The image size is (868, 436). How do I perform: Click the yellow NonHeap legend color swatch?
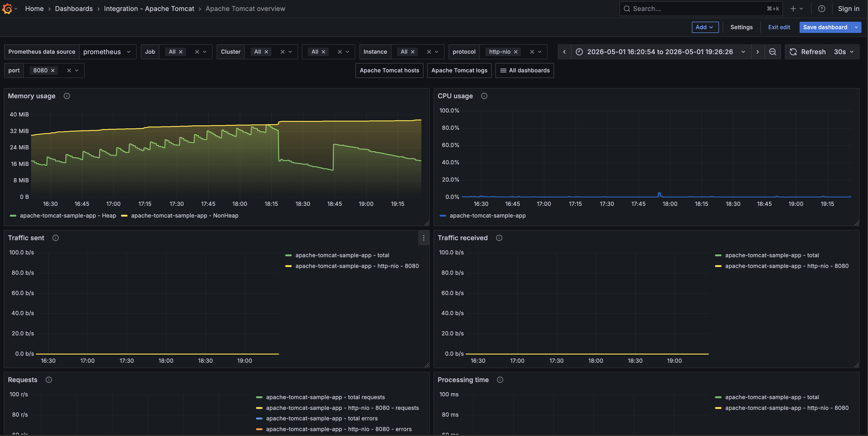[x=124, y=215]
